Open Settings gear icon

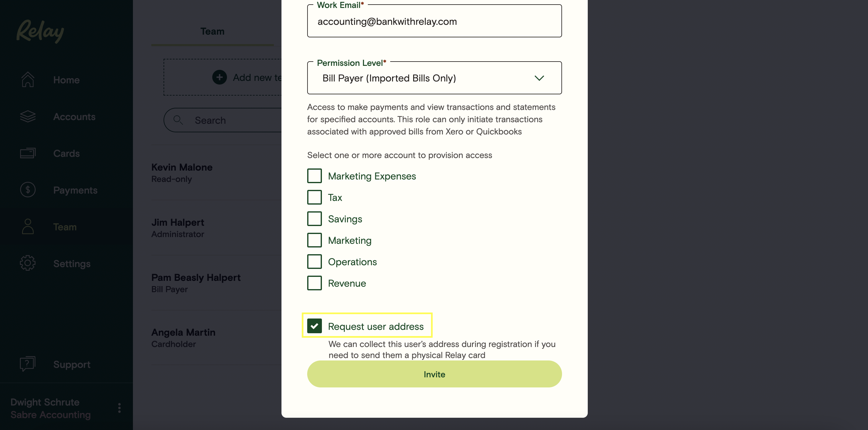pos(28,263)
